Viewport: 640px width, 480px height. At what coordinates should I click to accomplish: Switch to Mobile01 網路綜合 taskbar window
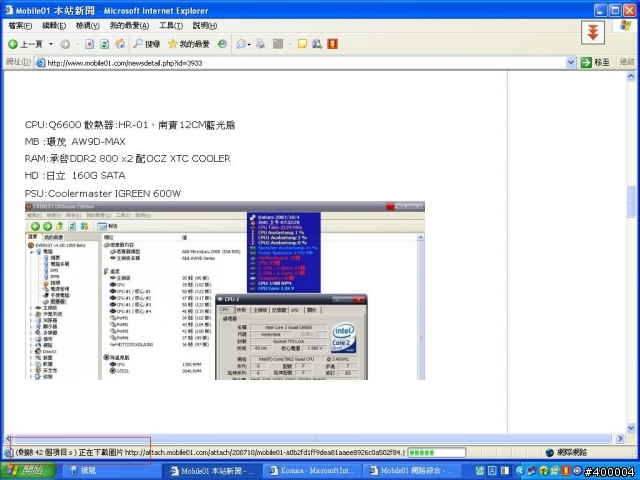tap(412, 471)
